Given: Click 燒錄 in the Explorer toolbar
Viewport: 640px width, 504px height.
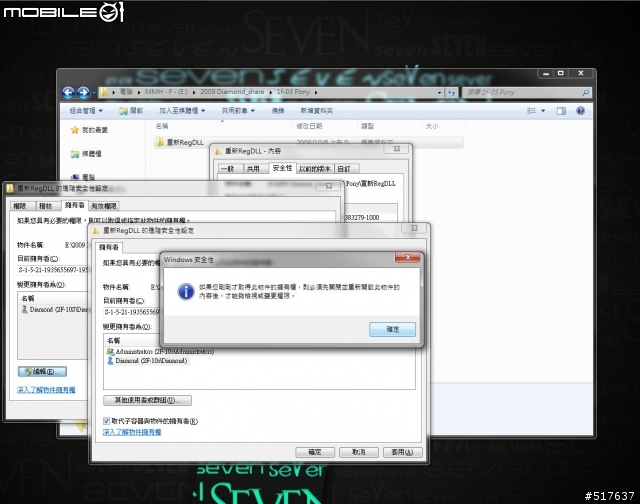Looking at the screenshot, I should (278, 111).
